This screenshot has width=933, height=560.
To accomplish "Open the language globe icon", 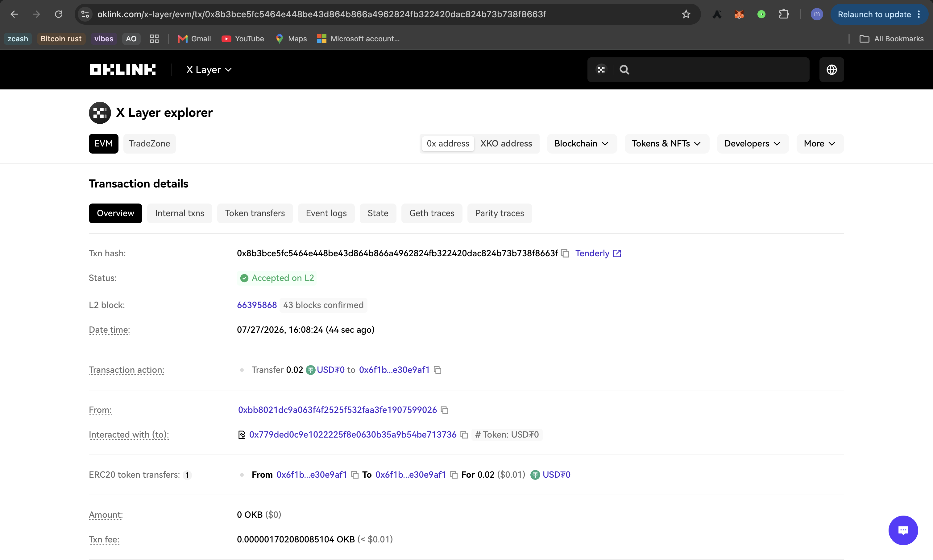I will pos(831,70).
